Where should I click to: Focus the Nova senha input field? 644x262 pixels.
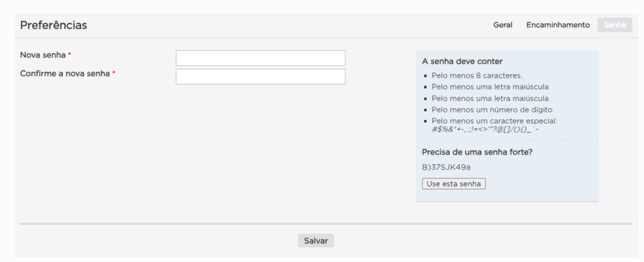[x=260, y=58]
